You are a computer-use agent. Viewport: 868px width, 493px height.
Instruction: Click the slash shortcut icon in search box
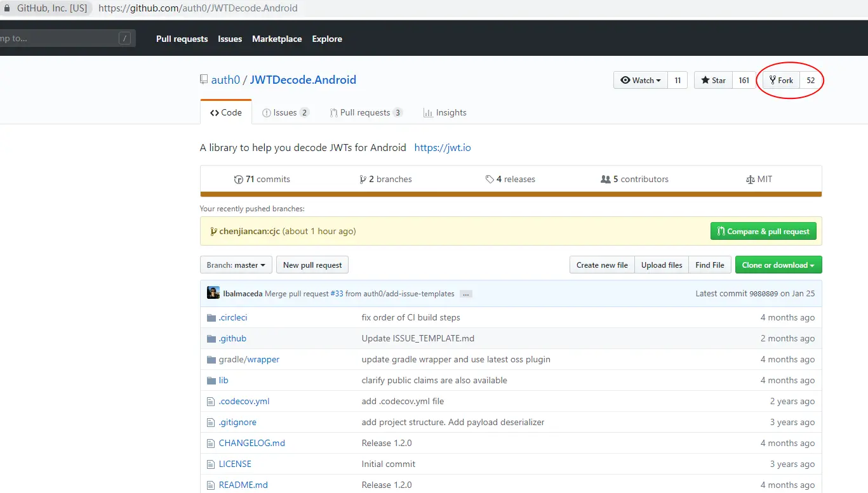click(125, 38)
